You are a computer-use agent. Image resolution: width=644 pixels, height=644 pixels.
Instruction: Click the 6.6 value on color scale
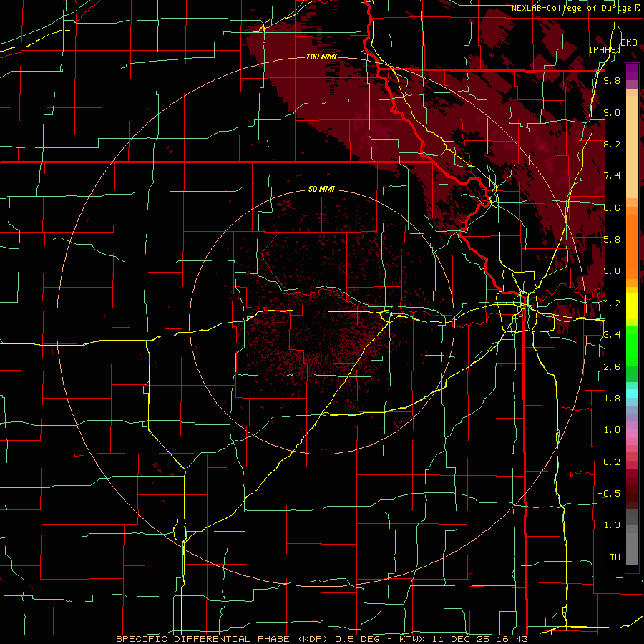click(x=612, y=208)
